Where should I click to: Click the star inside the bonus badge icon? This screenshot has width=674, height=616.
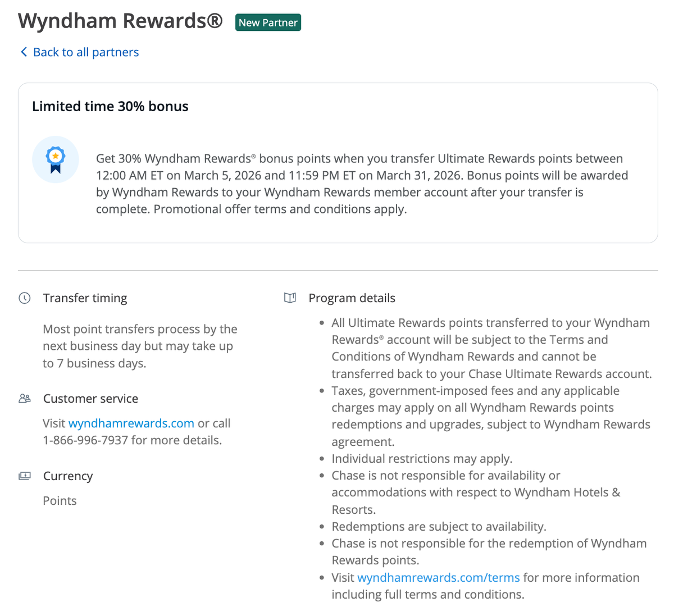(55, 157)
